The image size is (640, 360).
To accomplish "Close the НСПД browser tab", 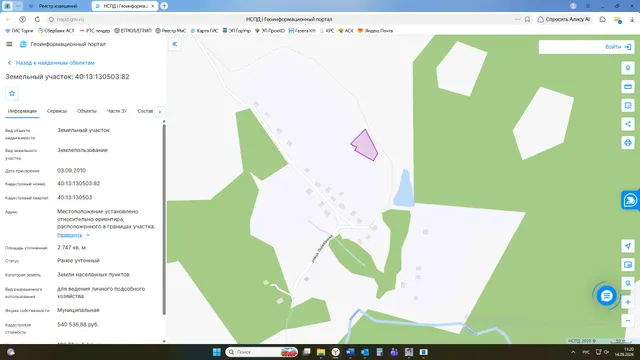I will pyautogui.click(x=153, y=6).
